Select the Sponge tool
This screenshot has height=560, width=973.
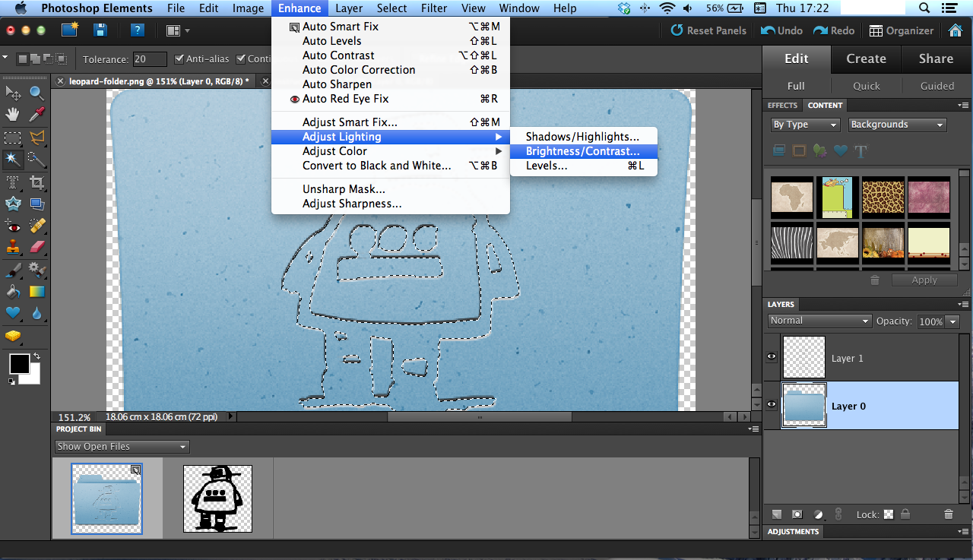[13, 336]
